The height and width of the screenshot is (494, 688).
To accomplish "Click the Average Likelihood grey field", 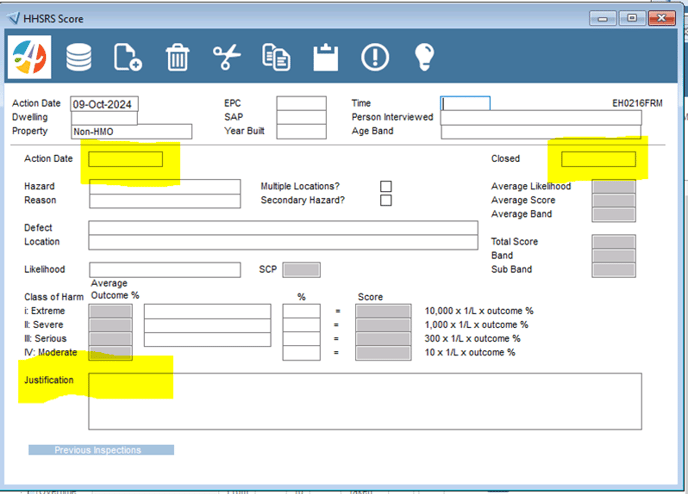I will (x=614, y=186).
